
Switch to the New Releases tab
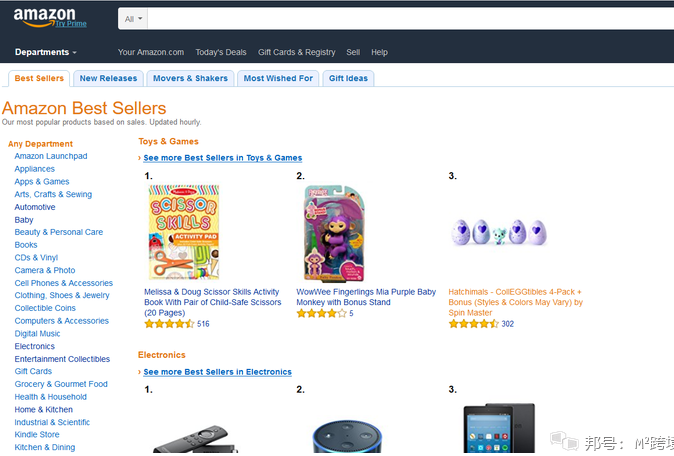[x=108, y=78]
